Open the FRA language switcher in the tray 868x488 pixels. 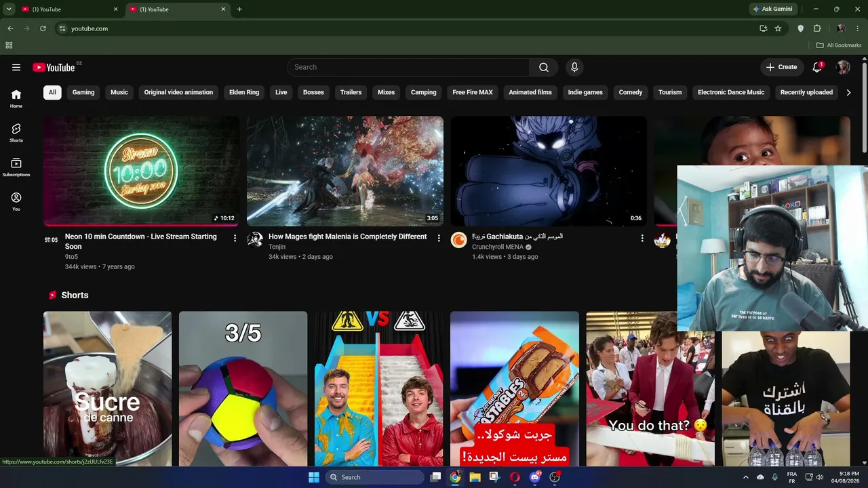(792, 477)
